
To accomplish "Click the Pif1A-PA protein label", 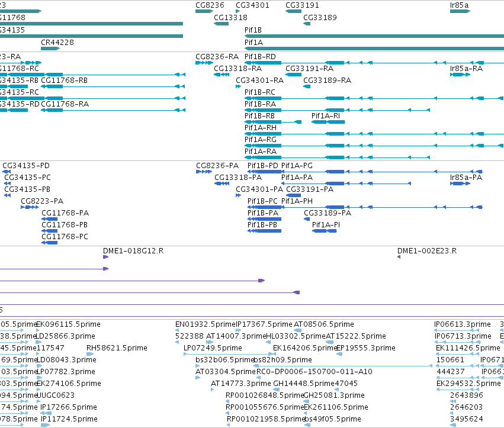I will click(x=297, y=178).
